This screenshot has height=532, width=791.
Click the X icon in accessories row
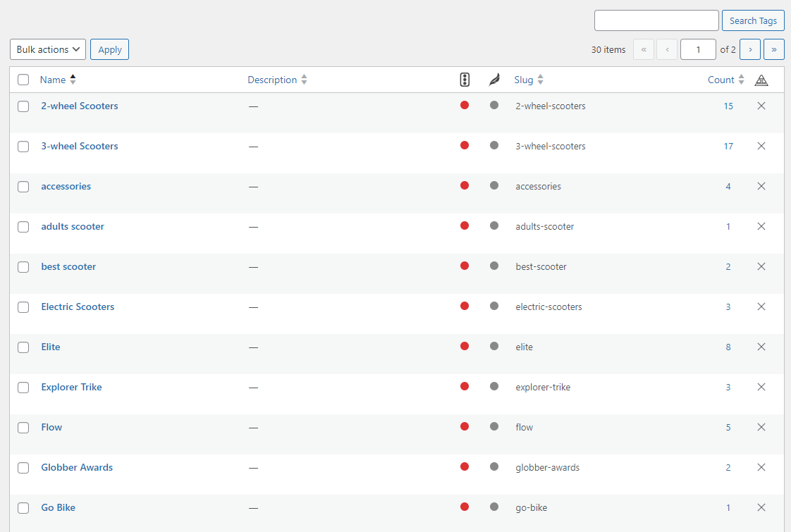[761, 186]
